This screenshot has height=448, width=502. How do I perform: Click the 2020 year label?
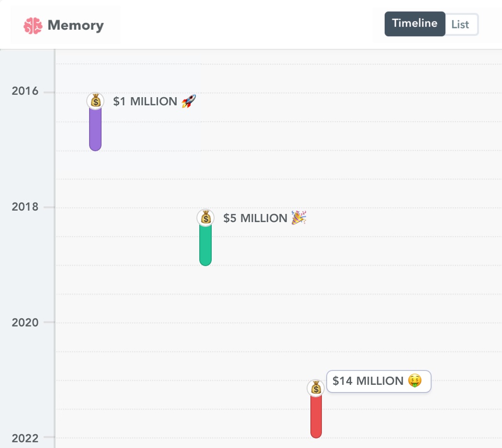click(x=25, y=322)
